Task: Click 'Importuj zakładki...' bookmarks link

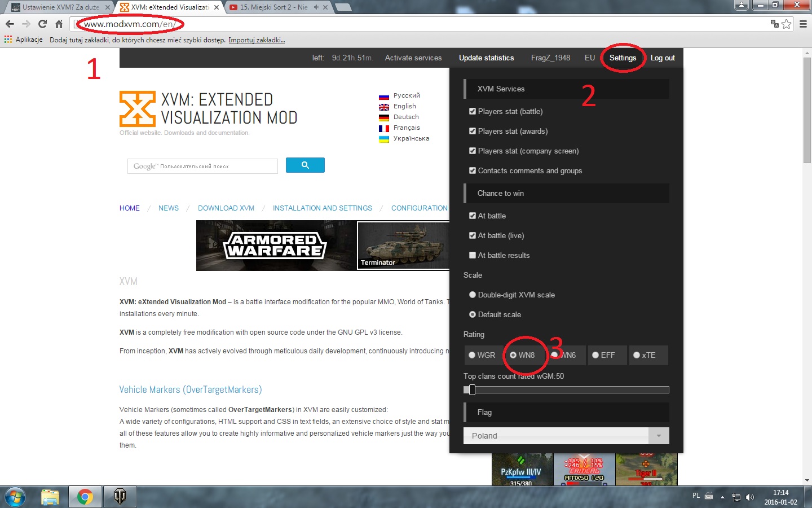Action: coord(257,40)
